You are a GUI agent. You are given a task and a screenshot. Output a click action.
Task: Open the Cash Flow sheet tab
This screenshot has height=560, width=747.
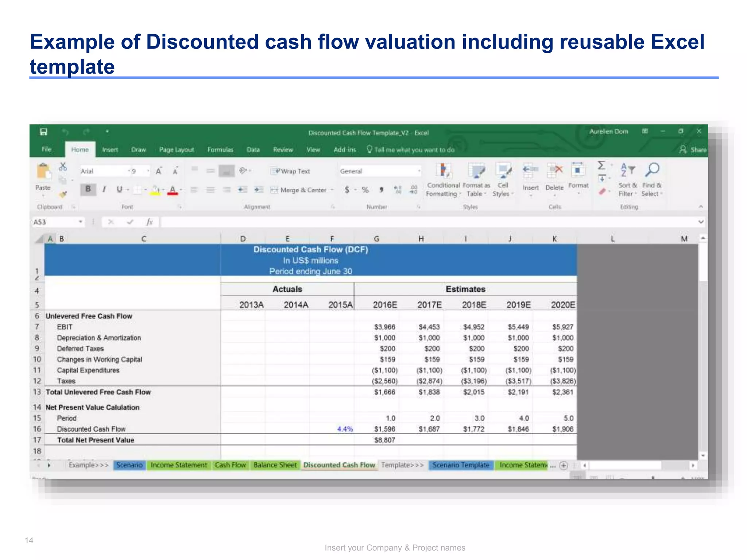click(231, 465)
